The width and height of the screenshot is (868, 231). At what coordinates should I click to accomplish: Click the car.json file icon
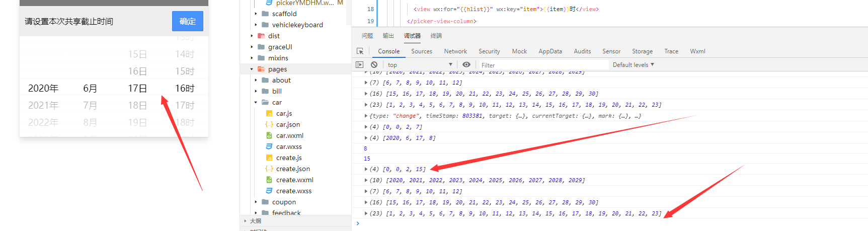(269, 124)
